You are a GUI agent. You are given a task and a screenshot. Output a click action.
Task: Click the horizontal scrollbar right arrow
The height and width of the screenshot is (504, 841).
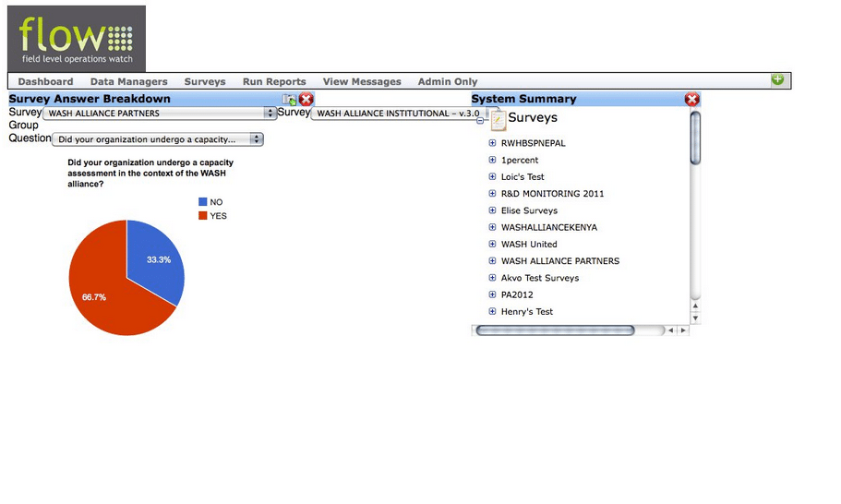point(683,330)
